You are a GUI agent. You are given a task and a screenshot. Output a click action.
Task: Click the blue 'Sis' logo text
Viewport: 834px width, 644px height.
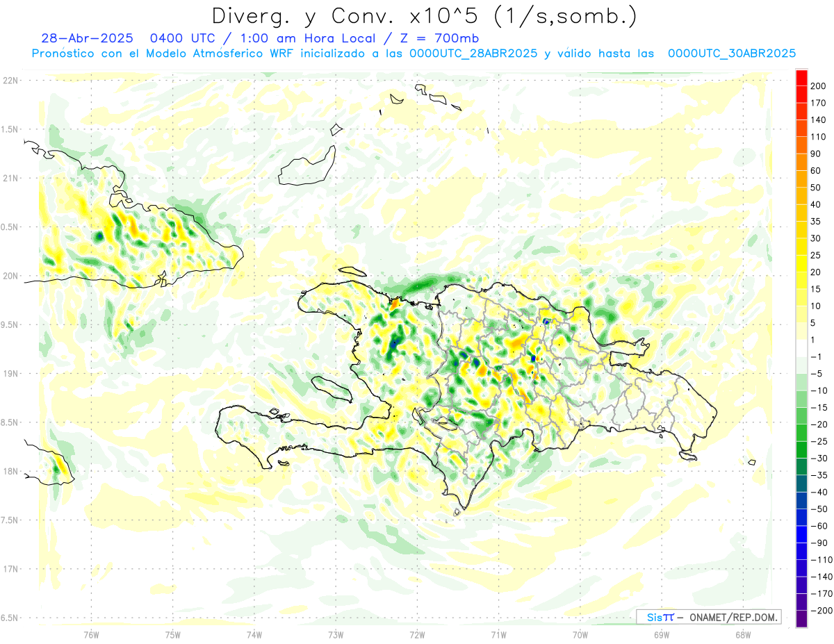pyautogui.click(x=655, y=617)
